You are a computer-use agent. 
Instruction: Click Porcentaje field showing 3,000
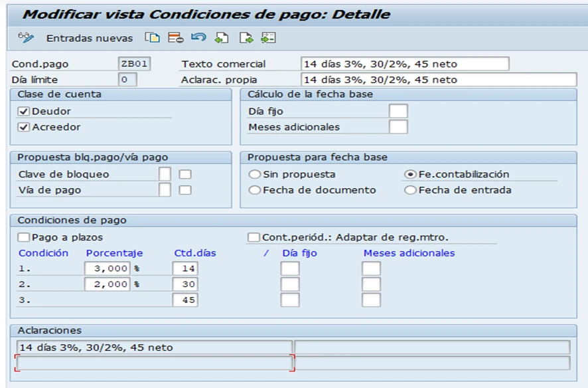click(x=108, y=268)
